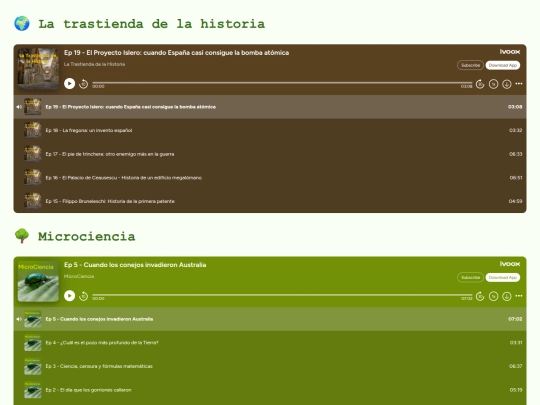This screenshot has height=405, width=540.
Task: Click thumbnail of Ep 4 pozo más profundo
Action: click(x=33, y=342)
